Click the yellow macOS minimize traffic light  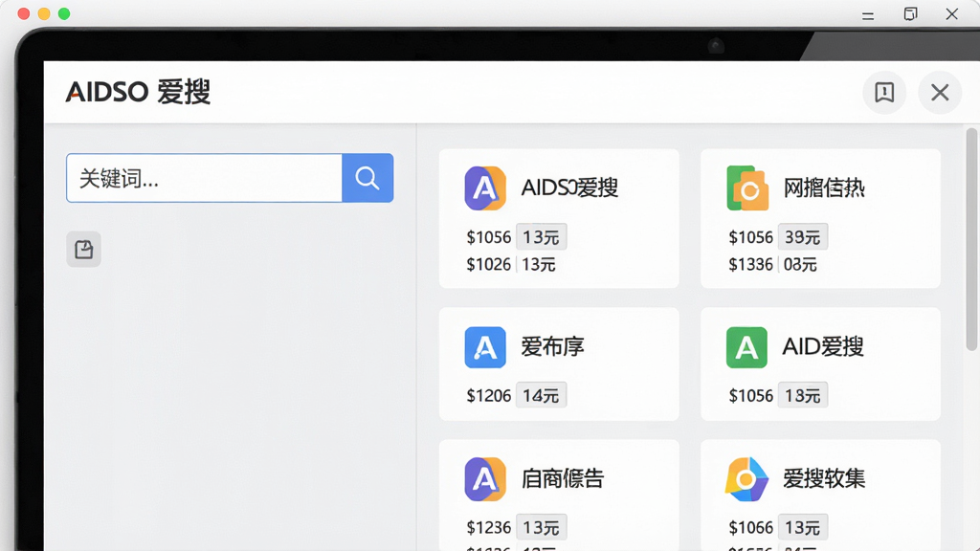coord(44,13)
